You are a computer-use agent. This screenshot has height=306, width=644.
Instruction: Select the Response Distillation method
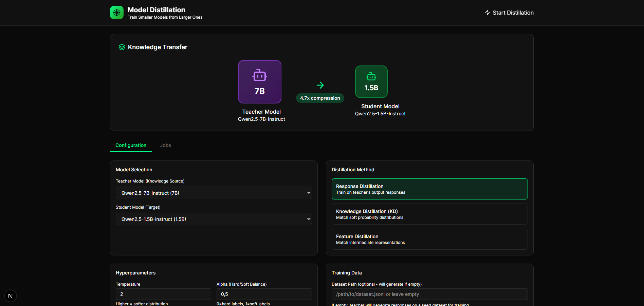[x=430, y=189]
